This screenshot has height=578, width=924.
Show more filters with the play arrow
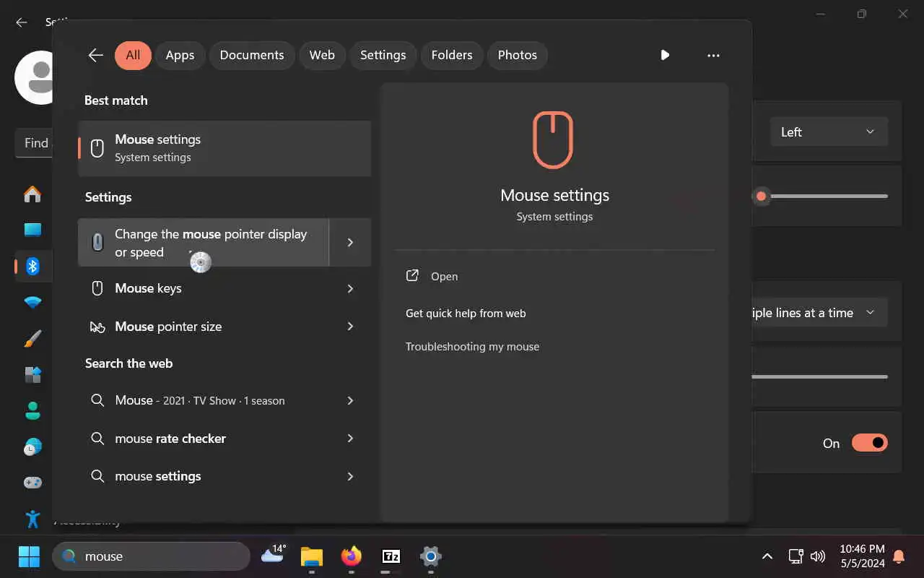click(x=665, y=55)
